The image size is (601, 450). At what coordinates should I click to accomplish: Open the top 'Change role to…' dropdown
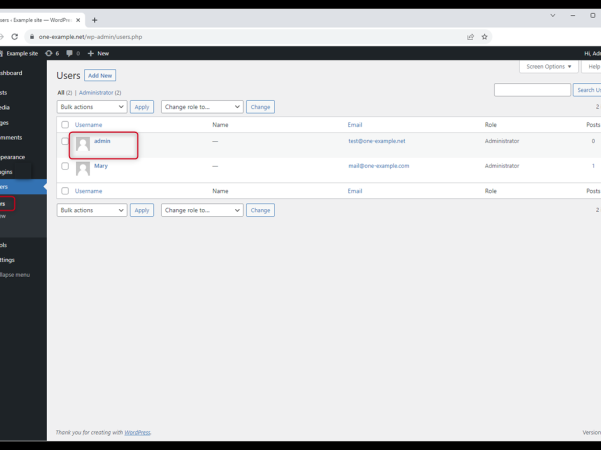202,107
